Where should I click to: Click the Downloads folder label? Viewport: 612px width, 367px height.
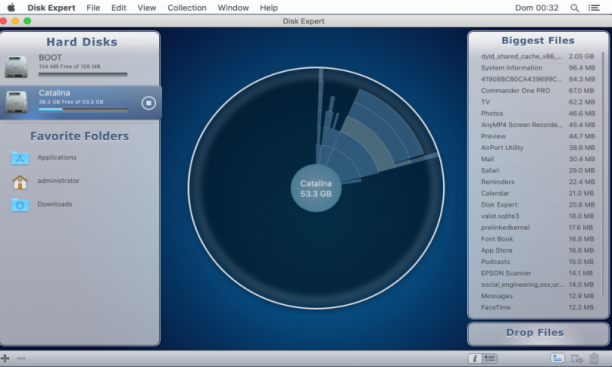click(55, 204)
